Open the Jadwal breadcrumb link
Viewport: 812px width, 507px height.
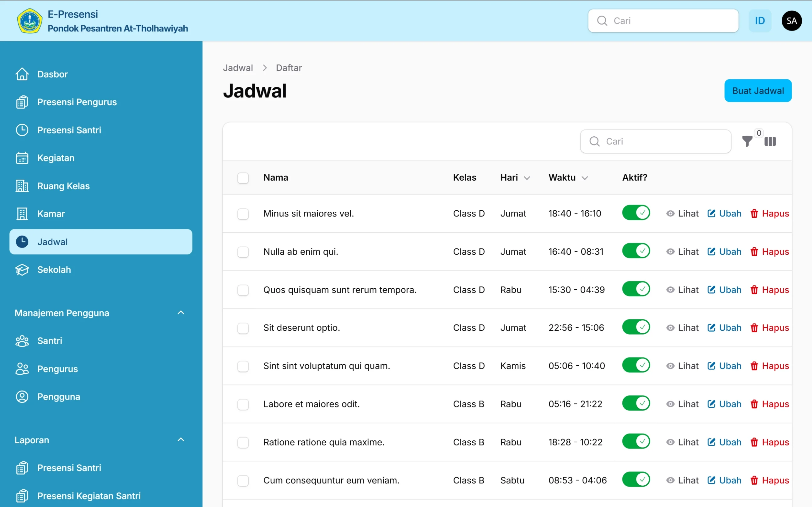click(x=238, y=68)
